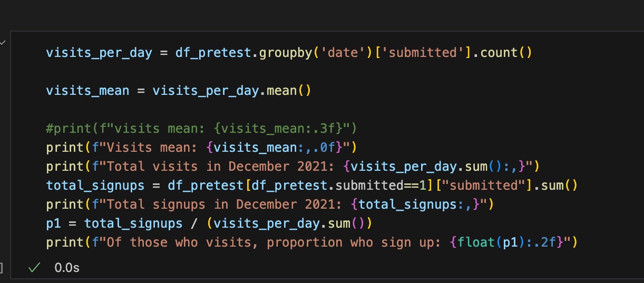Click the commented-out print line
644x283 pixels.
[202, 129]
